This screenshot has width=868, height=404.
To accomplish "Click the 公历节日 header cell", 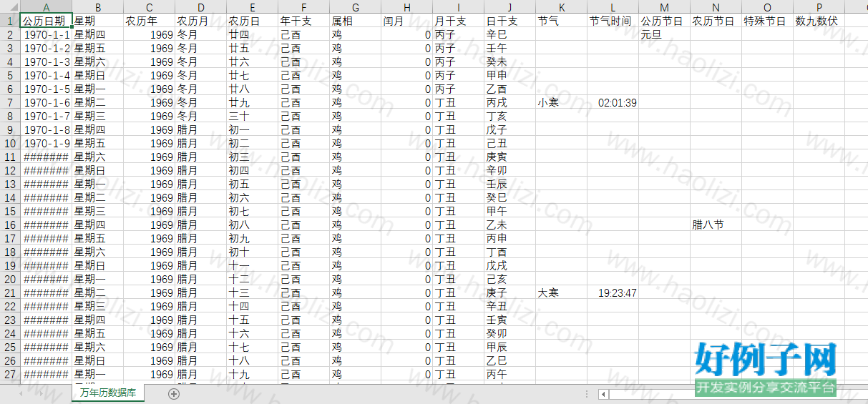I will tap(665, 21).
